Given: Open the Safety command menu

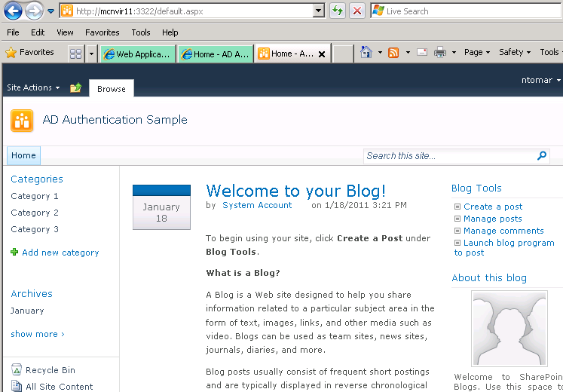Looking at the screenshot, I should coord(515,53).
